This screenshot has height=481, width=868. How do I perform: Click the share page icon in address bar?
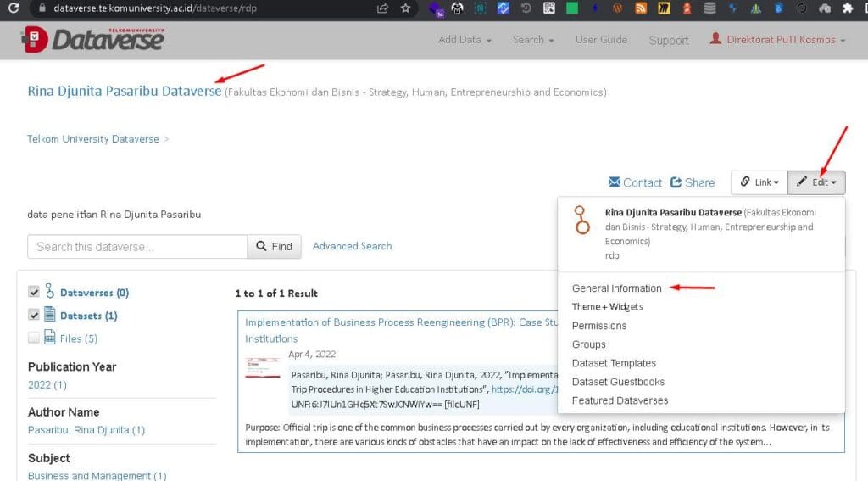pyautogui.click(x=382, y=8)
